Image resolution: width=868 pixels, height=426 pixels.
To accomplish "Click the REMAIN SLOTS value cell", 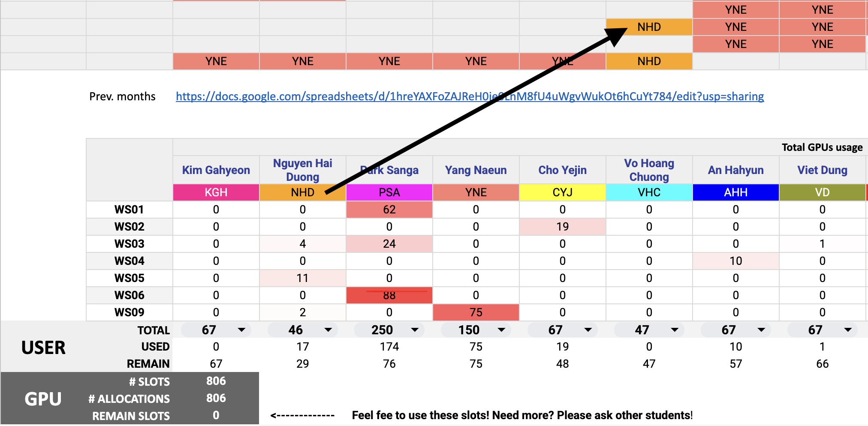I will tap(216, 415).
